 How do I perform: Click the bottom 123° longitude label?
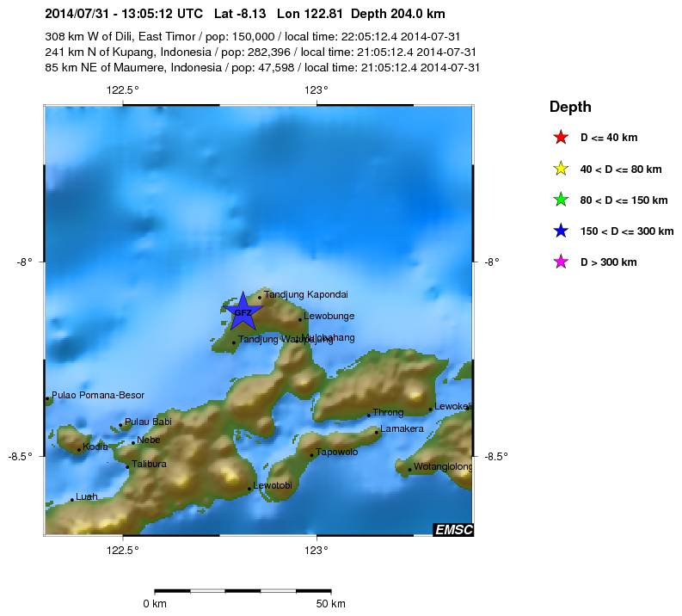coord(316,551)
